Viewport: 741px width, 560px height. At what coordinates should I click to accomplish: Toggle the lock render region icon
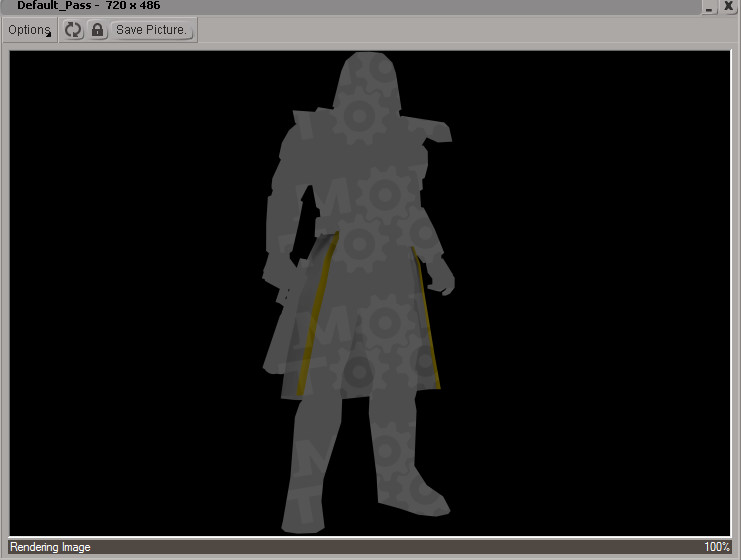[x=97, y=30]
